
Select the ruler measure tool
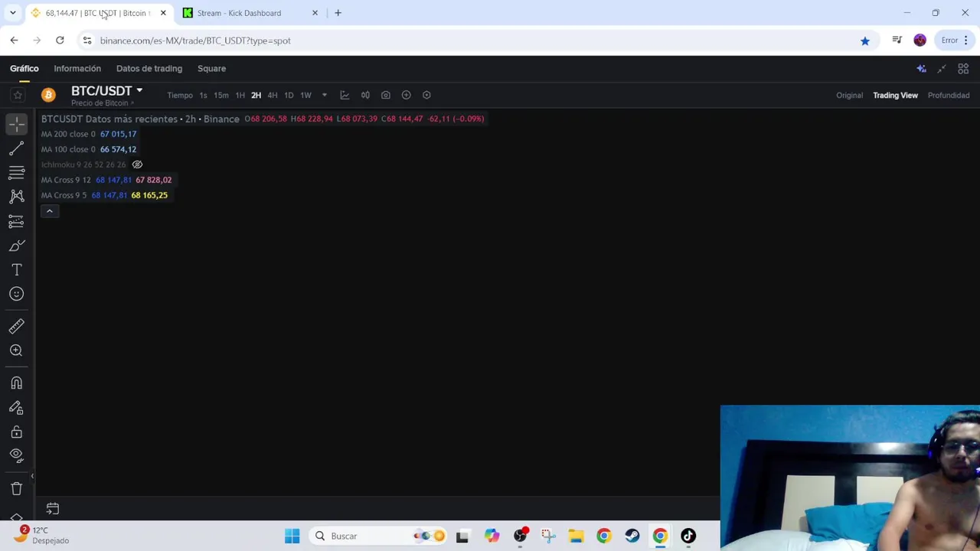17,327
